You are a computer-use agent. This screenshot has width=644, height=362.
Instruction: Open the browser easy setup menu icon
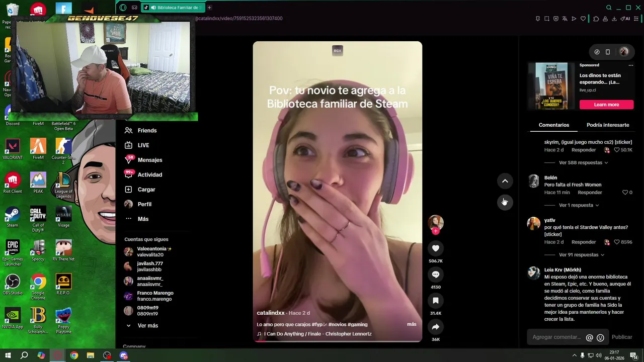click(636, 19)
